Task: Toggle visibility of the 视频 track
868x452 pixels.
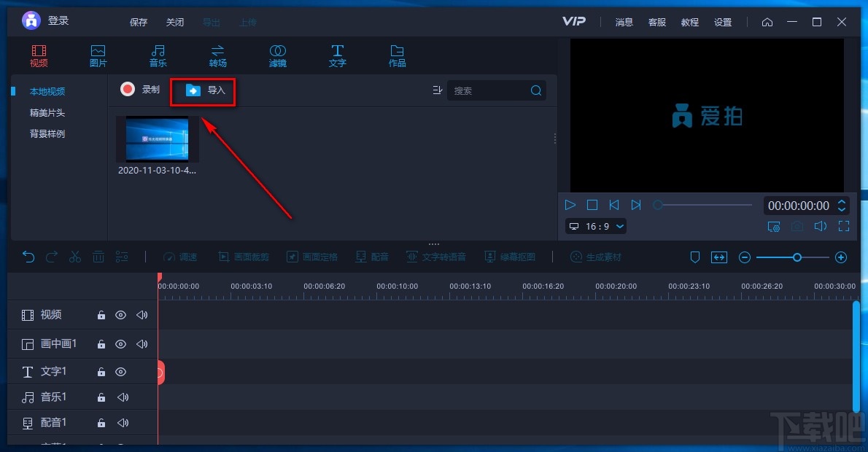Action: pos(120,315)
